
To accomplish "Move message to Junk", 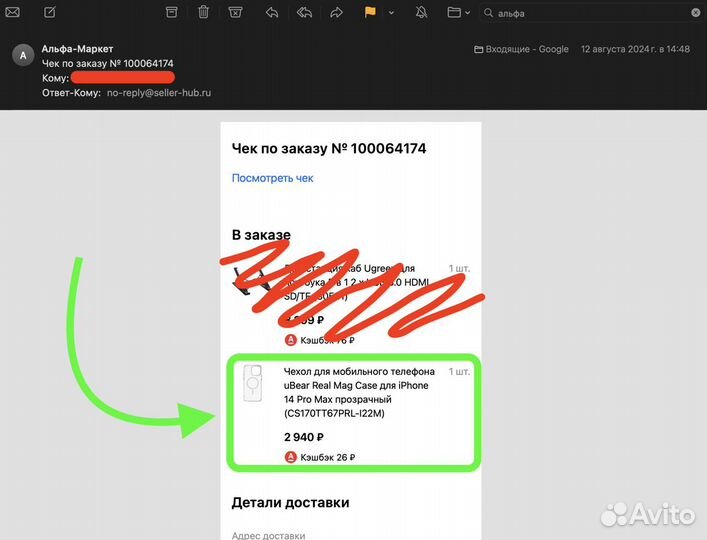I will tap(235, 13).
